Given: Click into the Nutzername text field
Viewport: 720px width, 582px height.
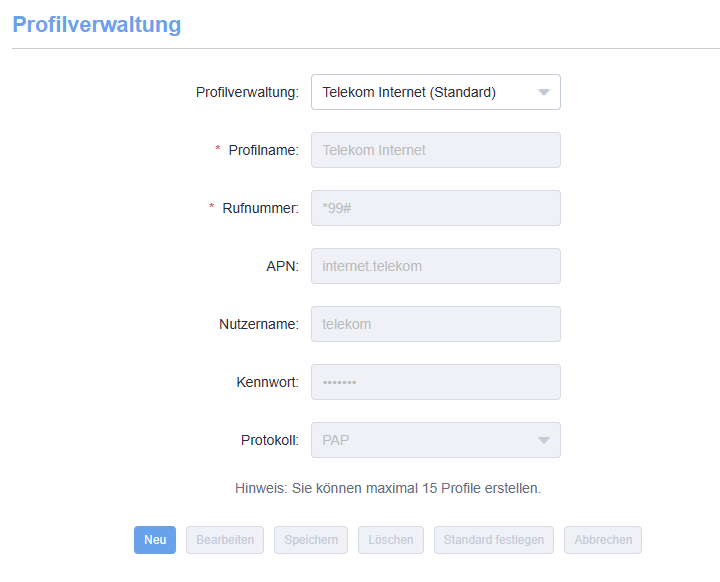Looking at the screenshot, I should (435, 324).
